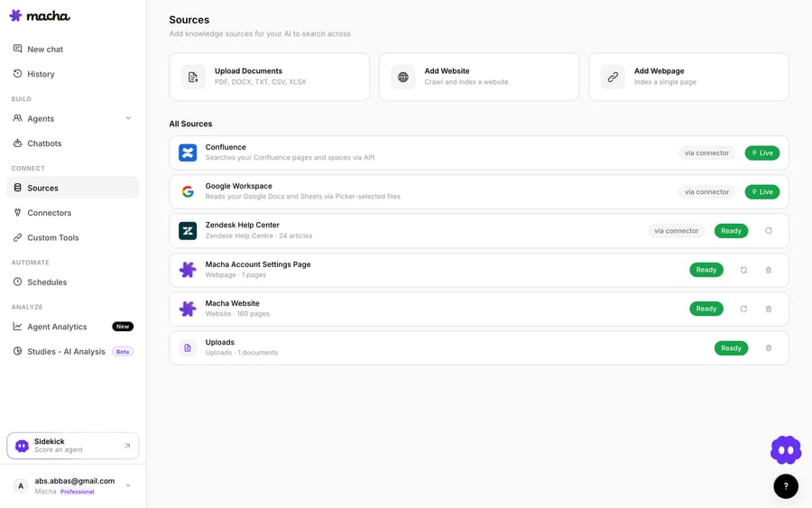Click the Chatbots robot icon

tap(18, 143)
